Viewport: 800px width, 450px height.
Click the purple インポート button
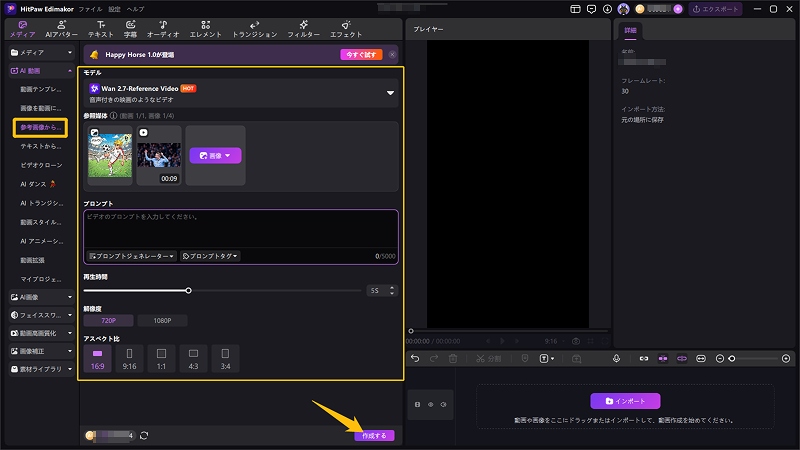pos(626,401)
